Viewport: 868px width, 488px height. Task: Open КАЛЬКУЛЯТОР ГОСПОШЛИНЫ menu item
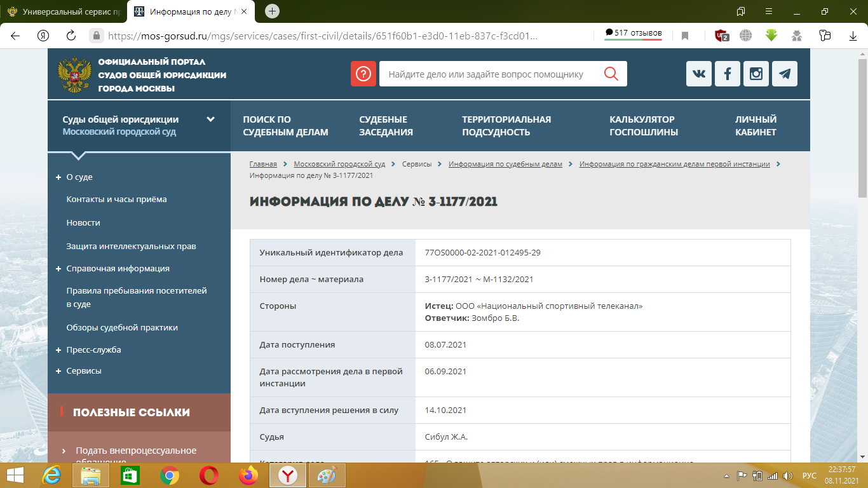click(644, 126)
